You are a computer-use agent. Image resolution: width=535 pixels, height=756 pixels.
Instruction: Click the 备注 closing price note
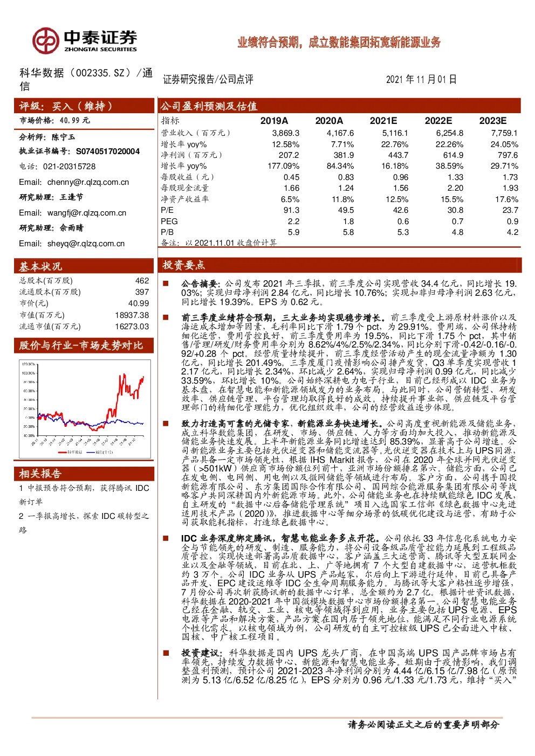pos(219,243)
